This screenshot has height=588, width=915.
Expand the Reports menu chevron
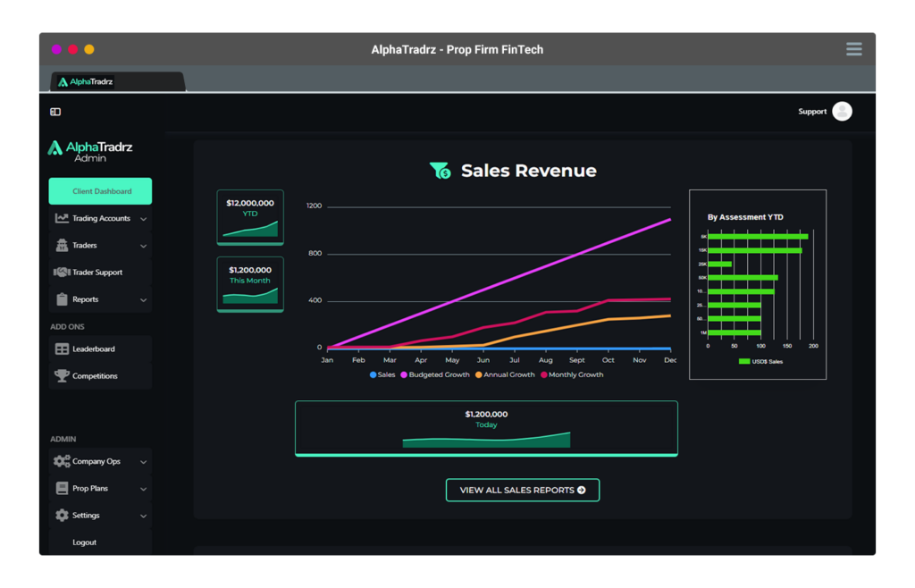[x=144, y=300]
